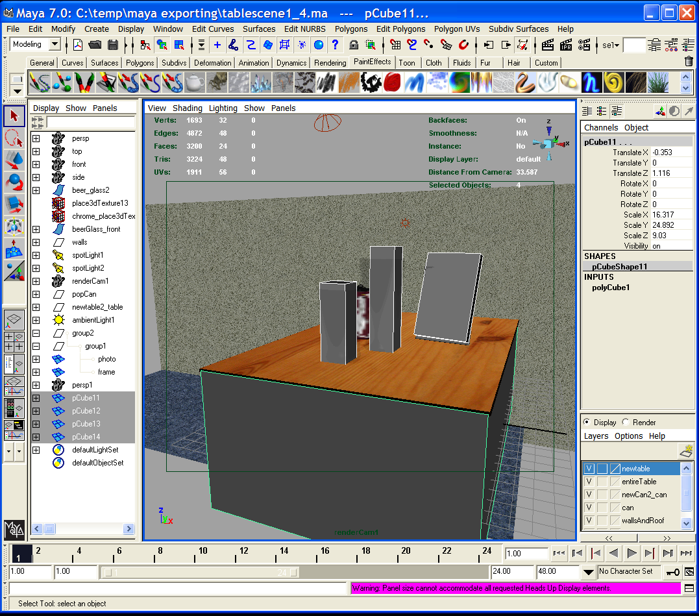Image resolution: width=699 pixels, height=616 pixels.
Task: Select the Render radio button
Action: [x=626, y=422]
